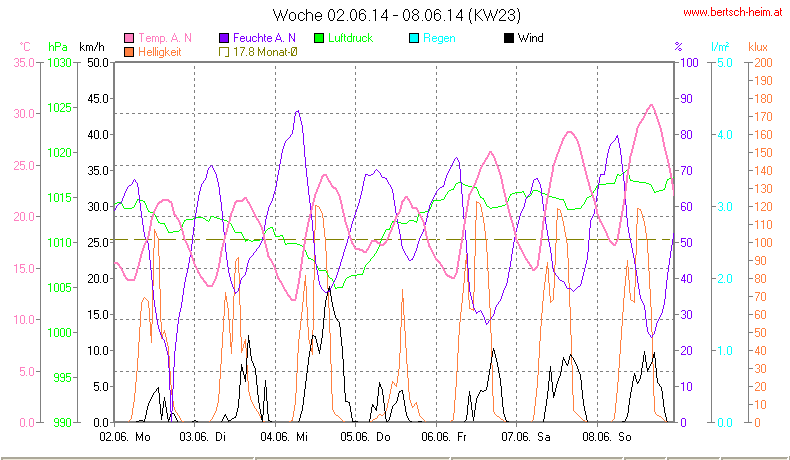Click the 05.06. Do date label
This screenshot has width=790, height=460.
point(365,437)
